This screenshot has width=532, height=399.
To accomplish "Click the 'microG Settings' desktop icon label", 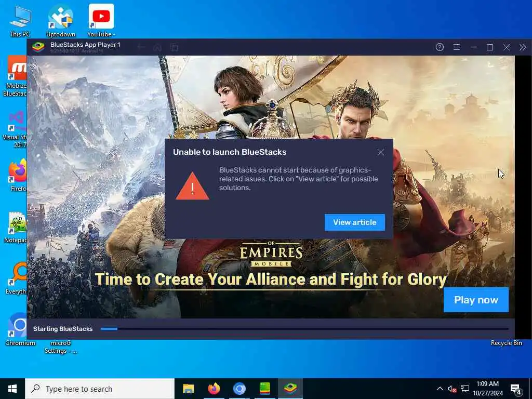I will pyautogui.click(x=60, y=347).
